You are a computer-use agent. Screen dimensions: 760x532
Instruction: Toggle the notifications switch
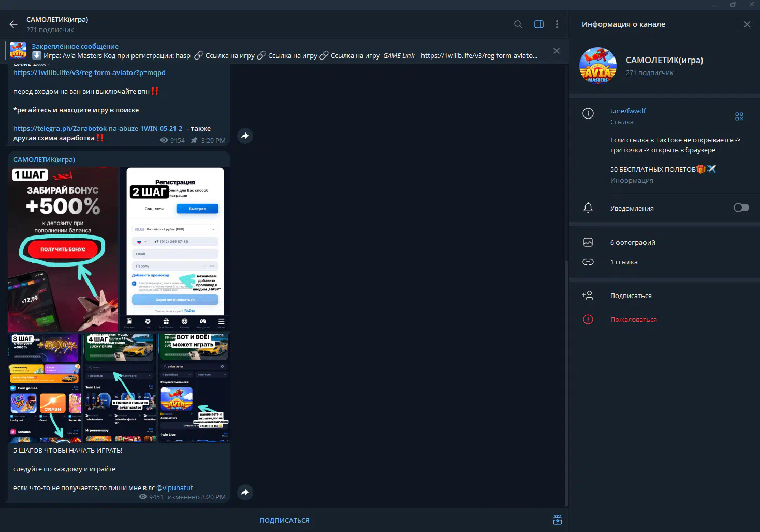(741, 208)
